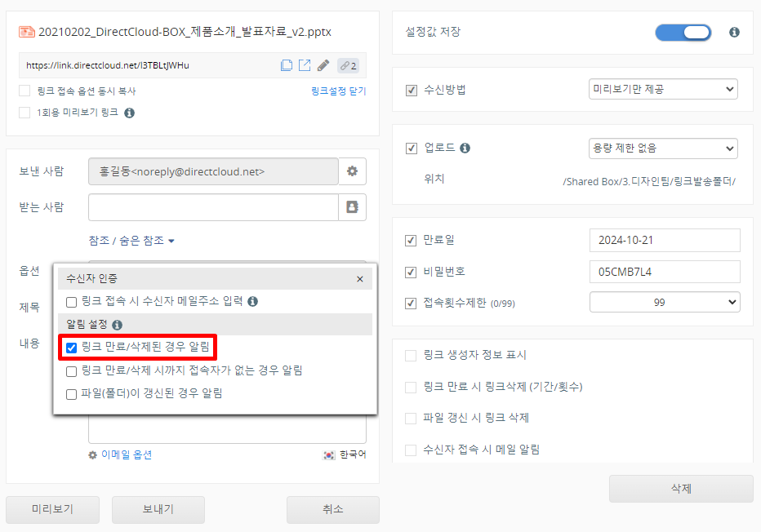This screenshot has width=761, height=532.
Task: Open sender settings gear icon
Action: tap(353, 171)
